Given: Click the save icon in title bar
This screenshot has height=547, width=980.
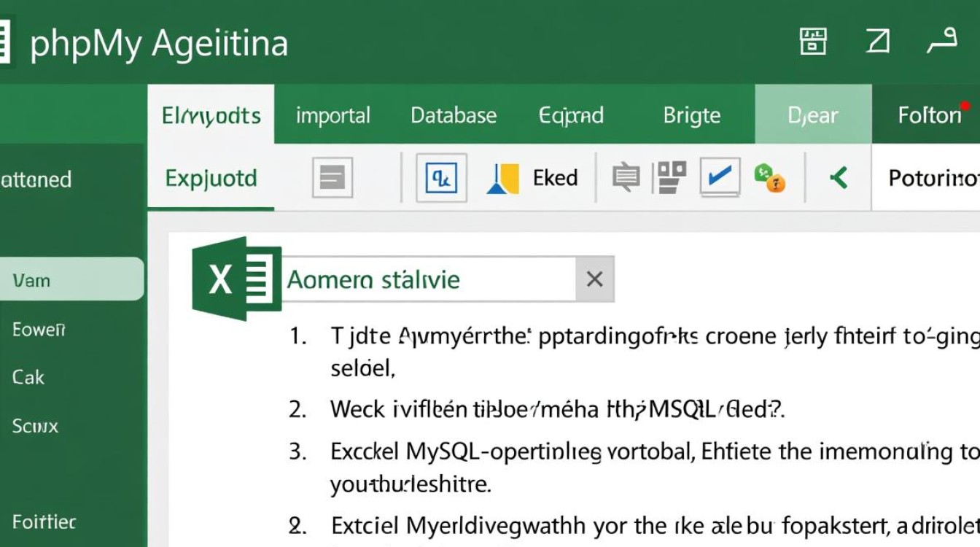Looking at the screenshot, I should pos(813,42).
